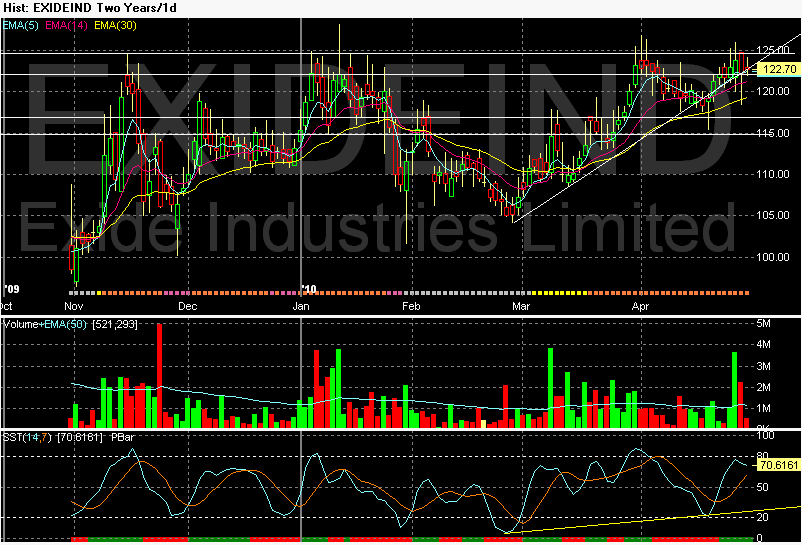Click the 122.70 current price tag
This screenshot has width=802, height=545.
coord(779,69)
